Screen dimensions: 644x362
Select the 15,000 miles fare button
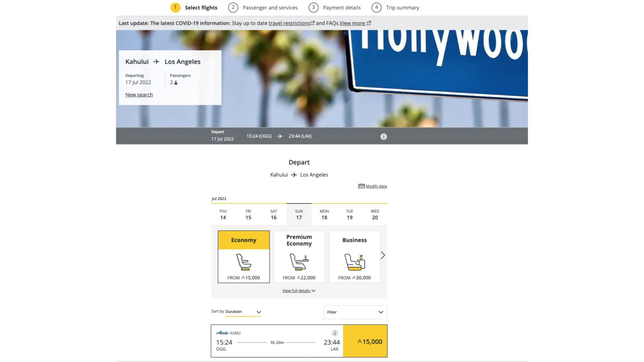[365, 341]
